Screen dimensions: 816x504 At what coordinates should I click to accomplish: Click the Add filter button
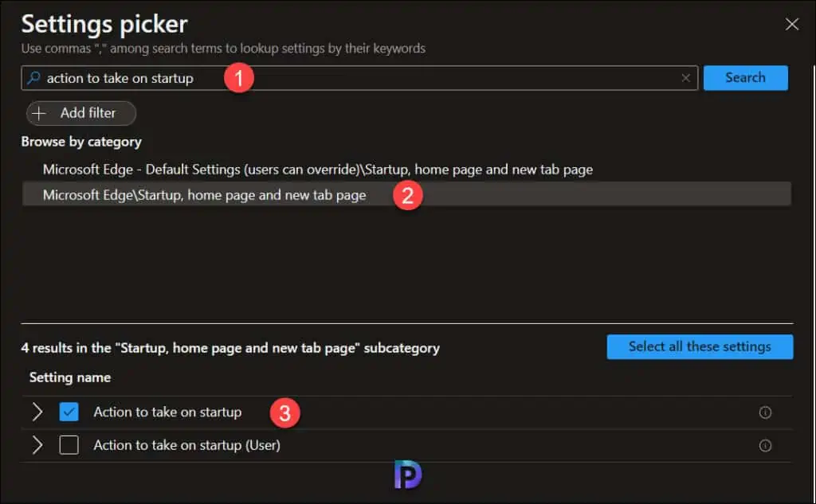click(x=81, y=113)
